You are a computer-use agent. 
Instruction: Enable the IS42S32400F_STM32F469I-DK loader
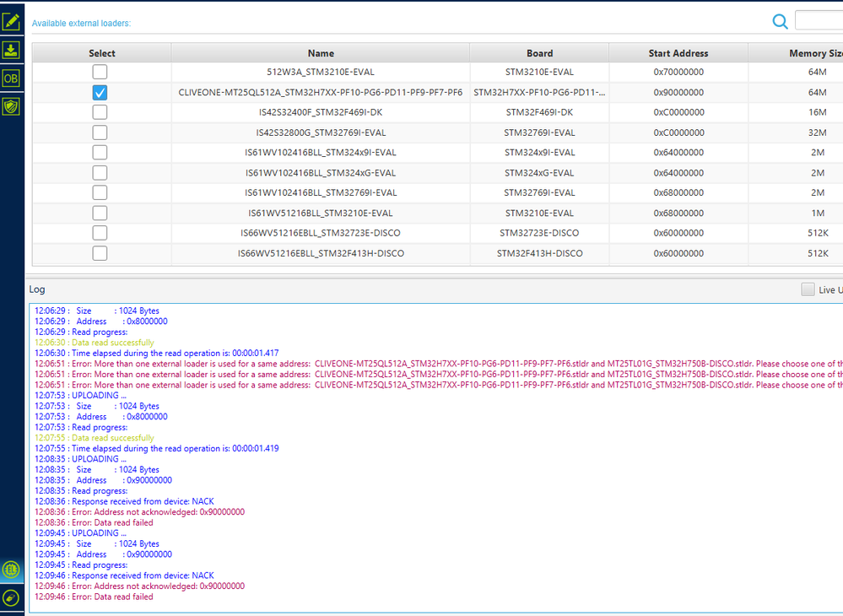(x=100, y=111)
